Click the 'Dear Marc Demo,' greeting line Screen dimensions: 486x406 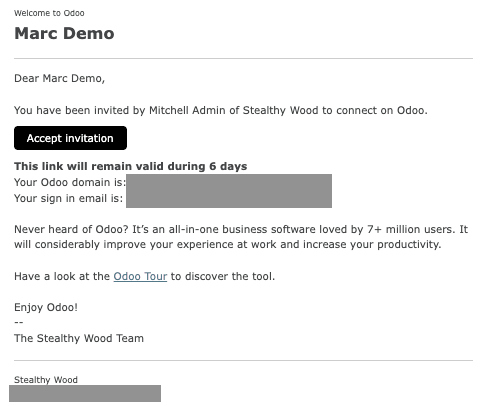[59, 78]
